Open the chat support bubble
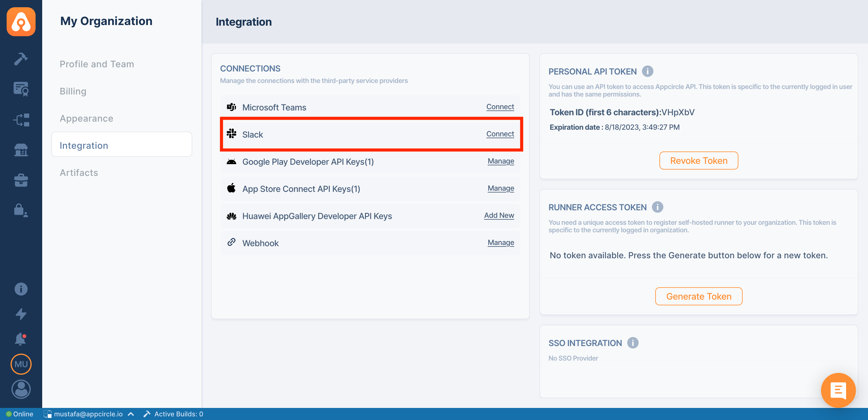The height and width of the screenshot is (420, 868). 838,390
